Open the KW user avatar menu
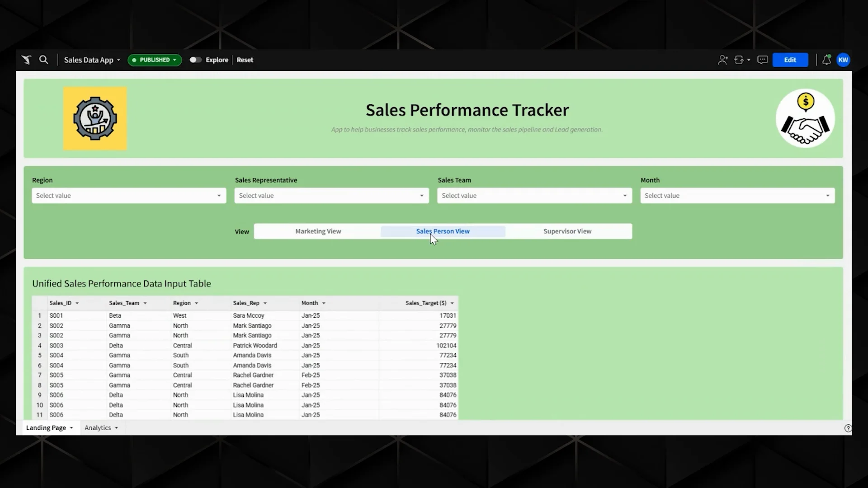Image resolution: width=868 pixels, height=488 pixels. click(x=844, y=60)
